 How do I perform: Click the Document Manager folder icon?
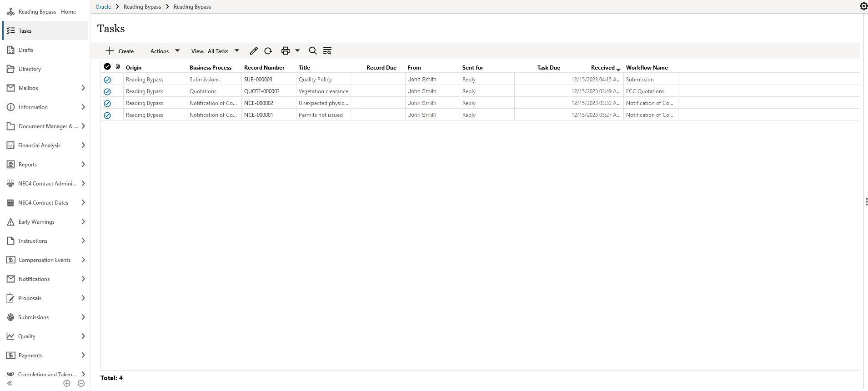click(11, 126)
